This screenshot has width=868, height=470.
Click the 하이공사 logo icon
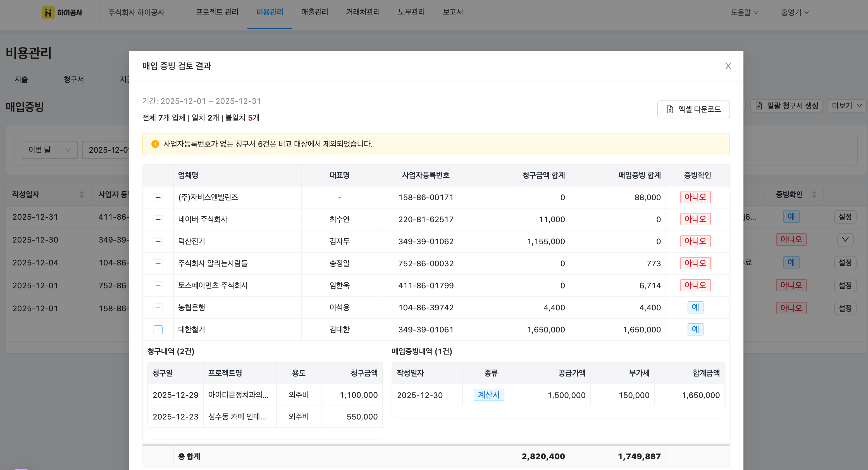48,13
